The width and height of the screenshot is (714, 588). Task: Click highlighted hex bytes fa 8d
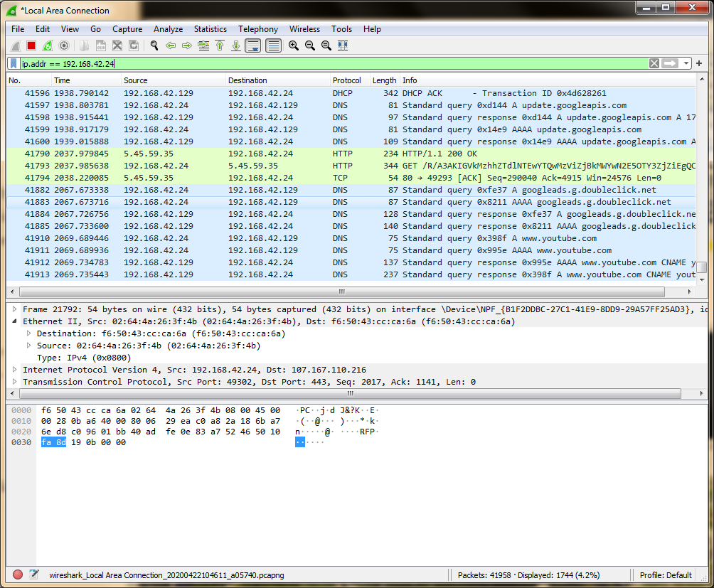coord(54,442)
